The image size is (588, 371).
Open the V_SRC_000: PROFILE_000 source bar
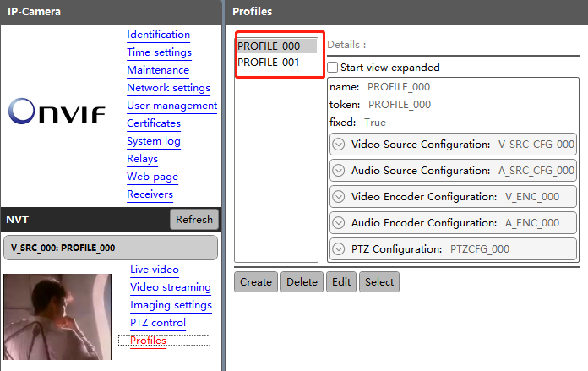[x=111, y=248]
